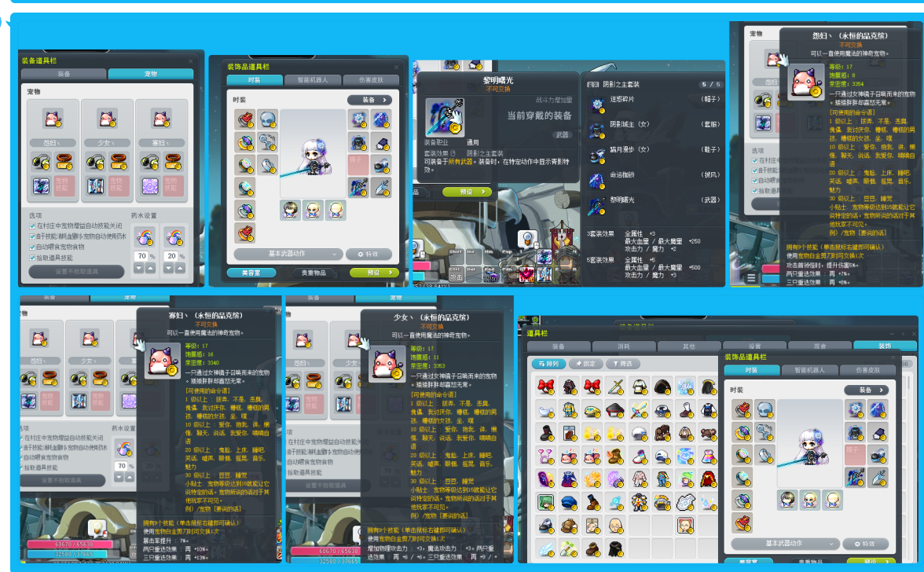Expand 装备 arrow button in standalone 装饰品道具栏 window
The width and height of the screenshot is (924, 572).
tap(369, 100)
